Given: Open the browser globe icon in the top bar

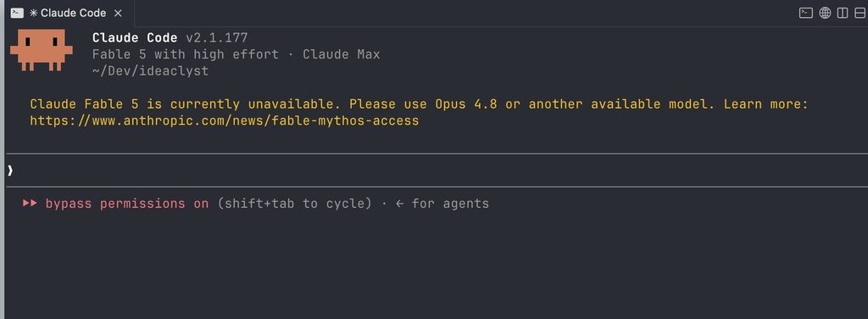Looking at the screenshot, I should pos(825,13).
